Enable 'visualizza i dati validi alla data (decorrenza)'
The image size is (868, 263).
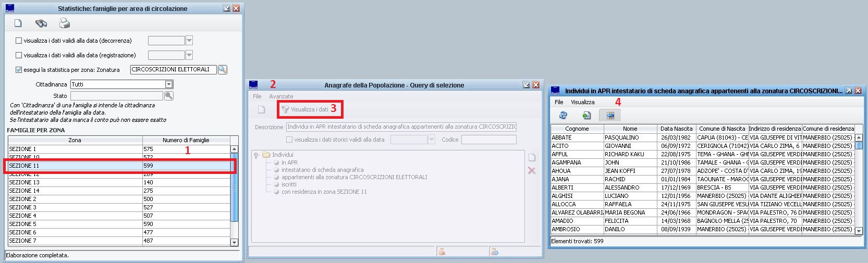pyautogui.click(x=19, y=41)
